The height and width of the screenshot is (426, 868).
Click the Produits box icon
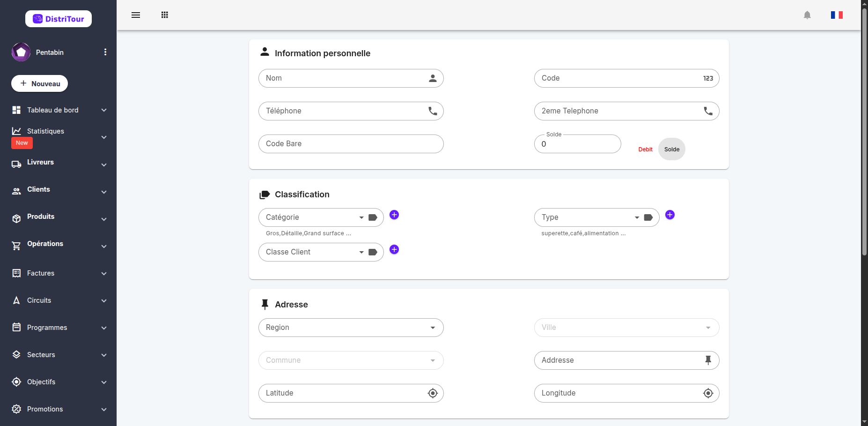pos(16,219)
